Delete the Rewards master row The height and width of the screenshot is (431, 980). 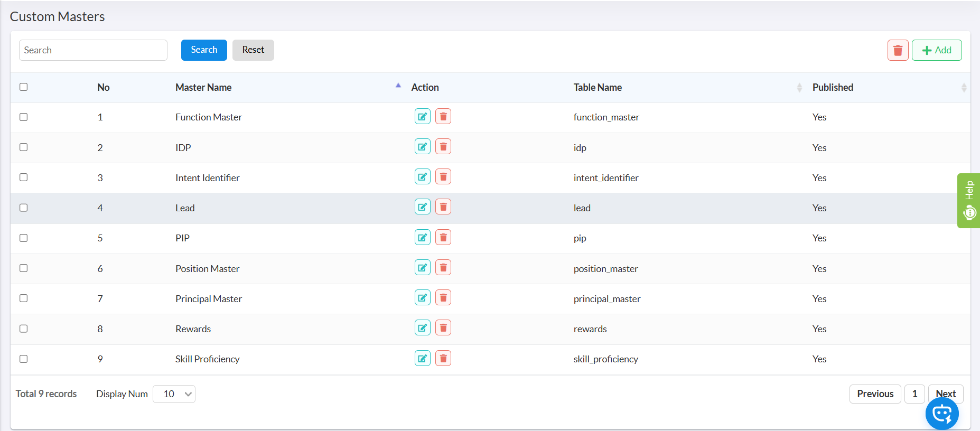tap(443, 328)
